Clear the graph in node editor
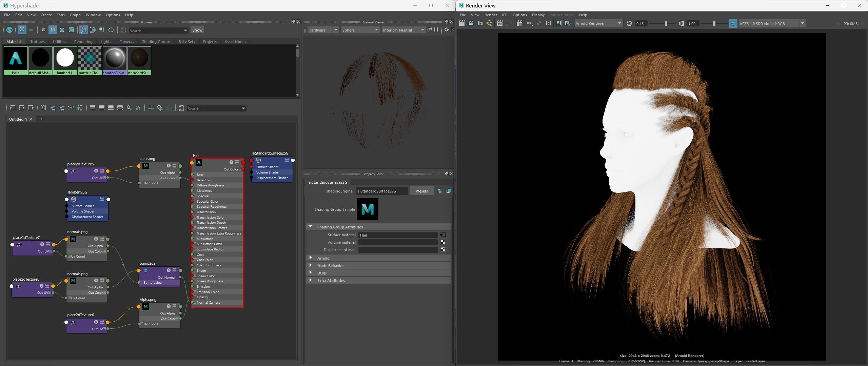Screen dimensions: 868x366 point(43,108)
